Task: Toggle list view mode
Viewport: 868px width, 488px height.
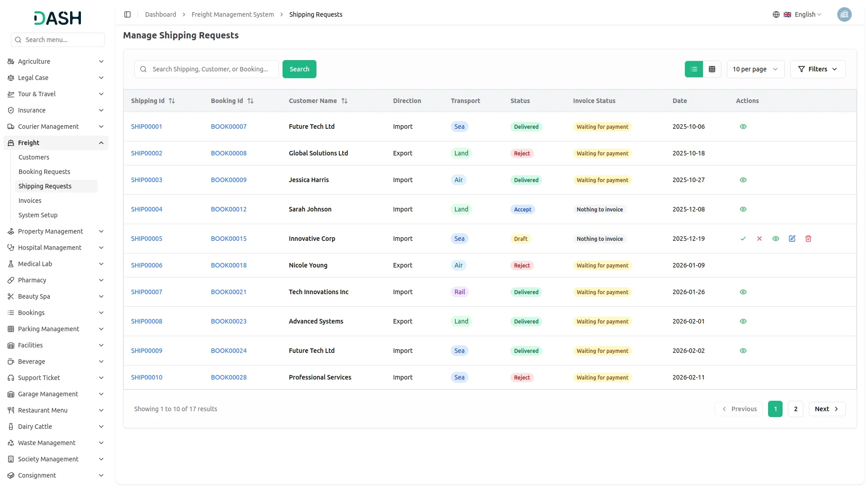Action: click(694, 69)
